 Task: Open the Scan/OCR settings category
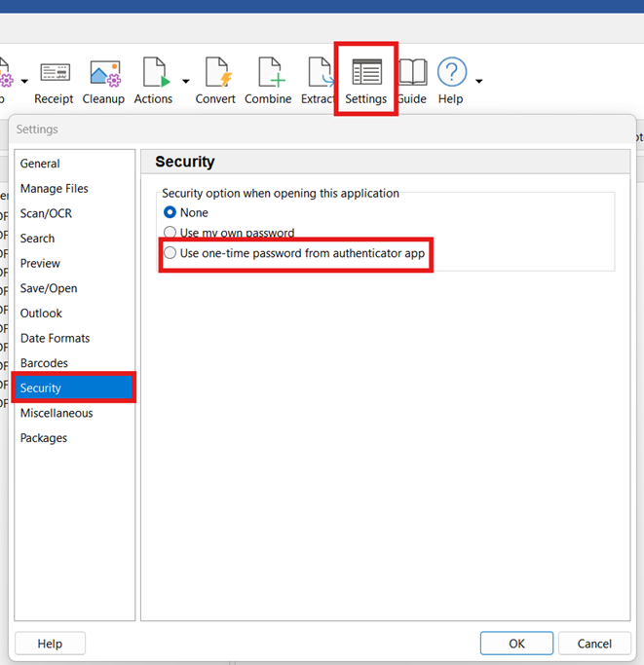(x=46, y=213)
